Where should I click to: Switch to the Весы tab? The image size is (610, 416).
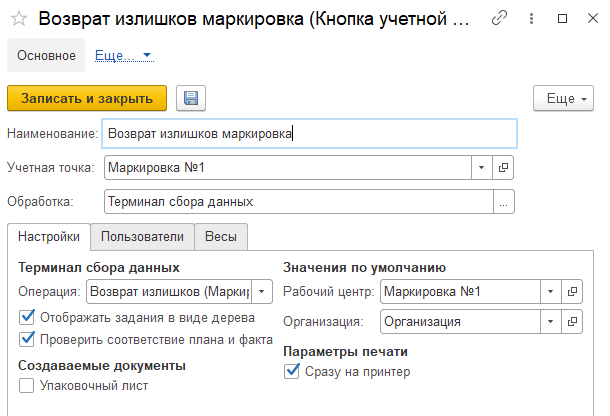click(221, 237)
